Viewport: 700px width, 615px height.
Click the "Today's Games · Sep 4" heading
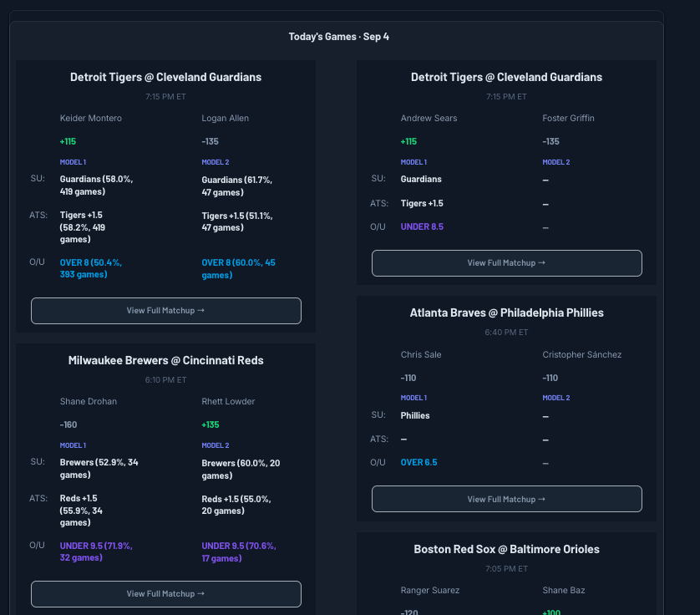pos(339,37)
